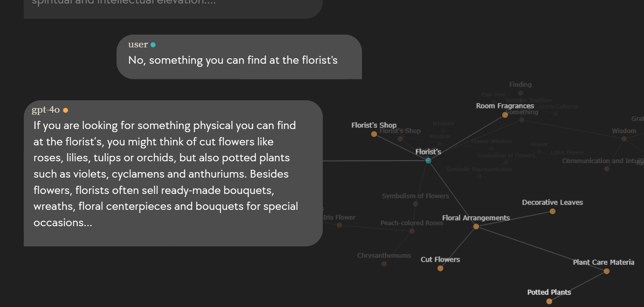The image size is (644, 307).
Task: Click the Decorative Leaves node
Action: [x=552, y=211]
